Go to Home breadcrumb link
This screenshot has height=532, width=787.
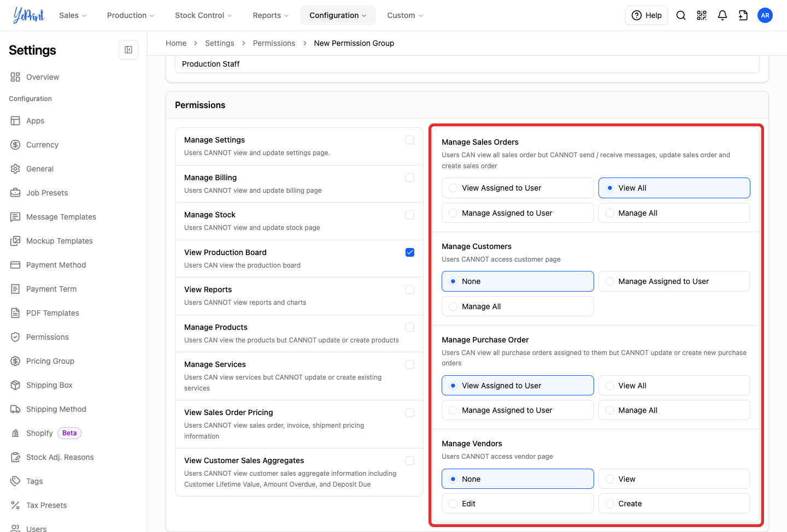coord(176,43)
